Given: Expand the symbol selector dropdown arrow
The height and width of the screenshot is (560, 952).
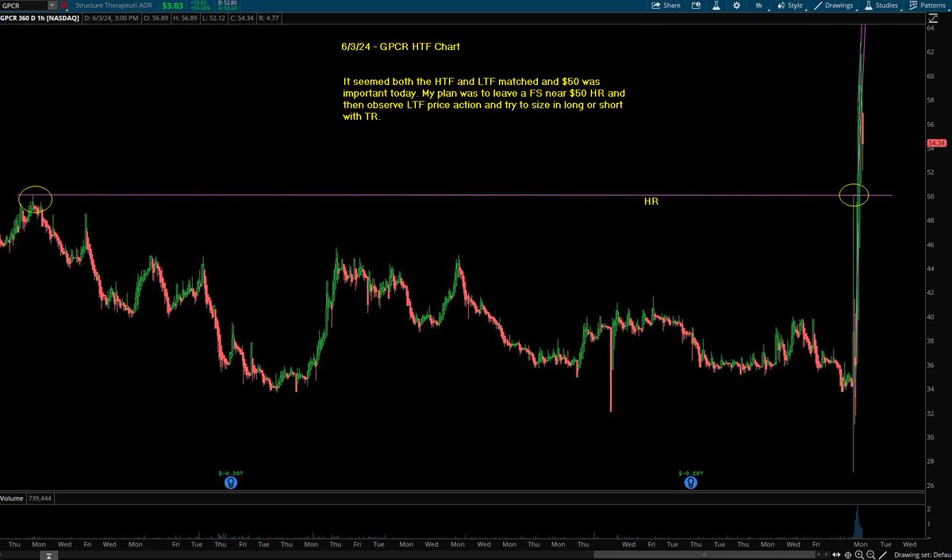Looking at the screenshot, I should (52, 6).
